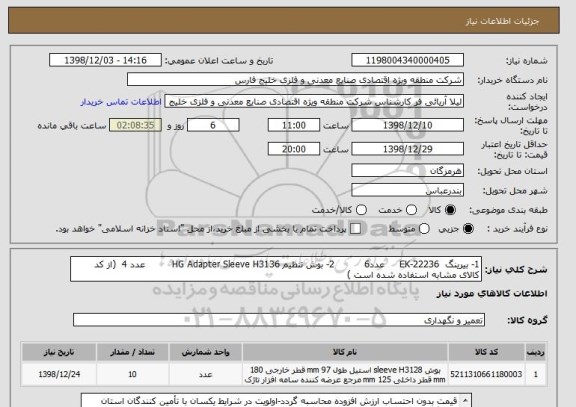
Task: Toggle the اسناد خزانه اسلامی payment checkbox
Action: 355,229
